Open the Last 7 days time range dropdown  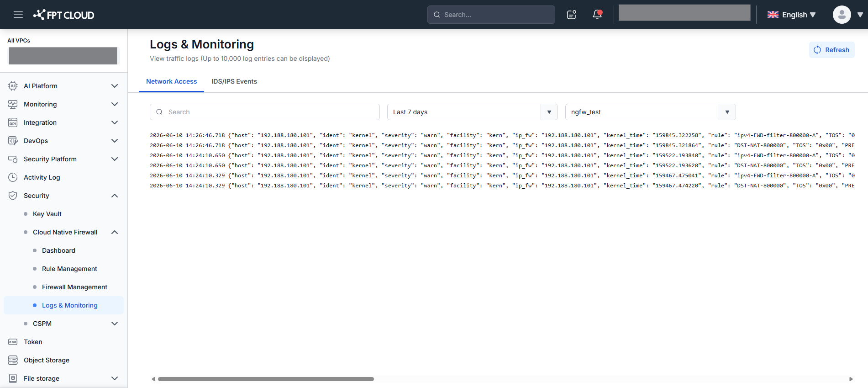point(472,112)
